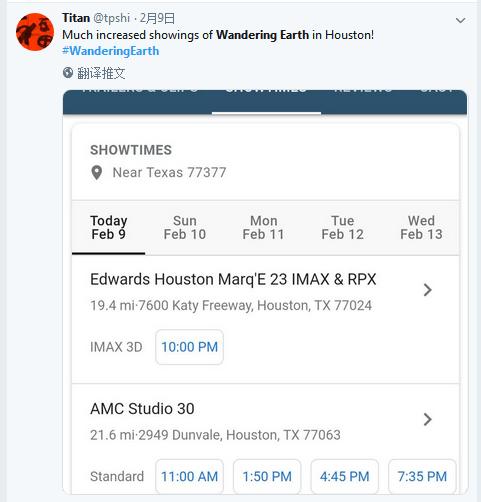Image resolution: width=481 pixels, height=502 pixels.
Task: Select the Wed Feb 13 date tab
Action: pyautogui.click(x=421, y=228)
